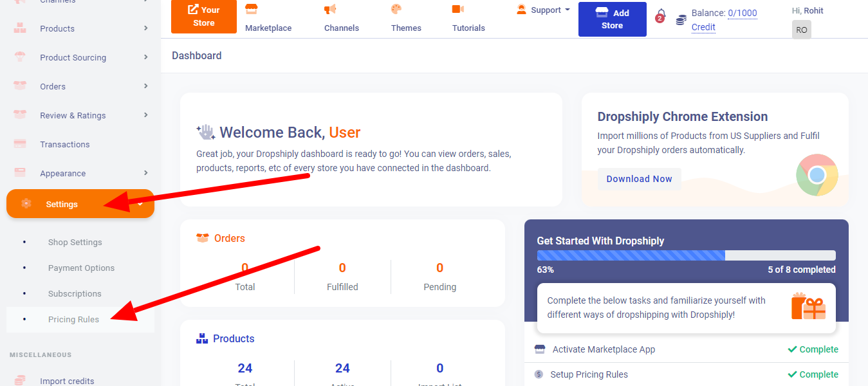Click the MISCELLANEOUS section label
Viewport: 868px width, 386px height.
pyautogui.click(x=41, y=354)
